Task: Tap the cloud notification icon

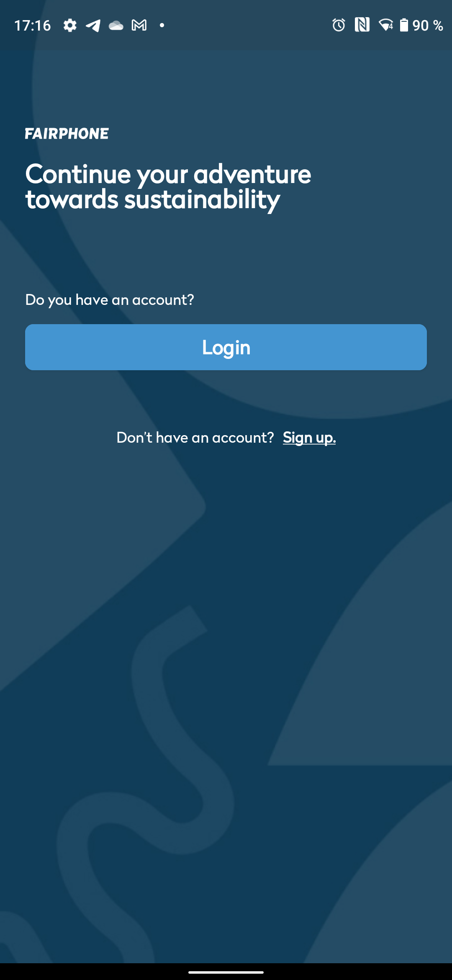Action: (116, 26)
